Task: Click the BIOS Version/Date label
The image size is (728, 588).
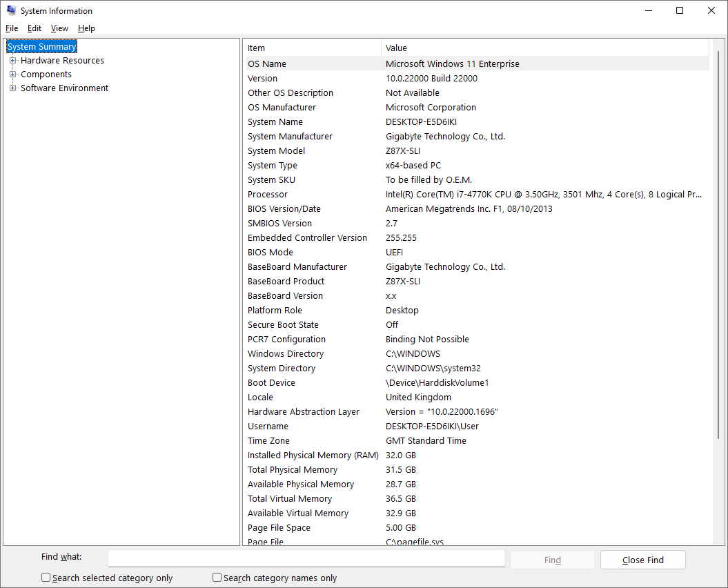Action: [x=284, y=208]
